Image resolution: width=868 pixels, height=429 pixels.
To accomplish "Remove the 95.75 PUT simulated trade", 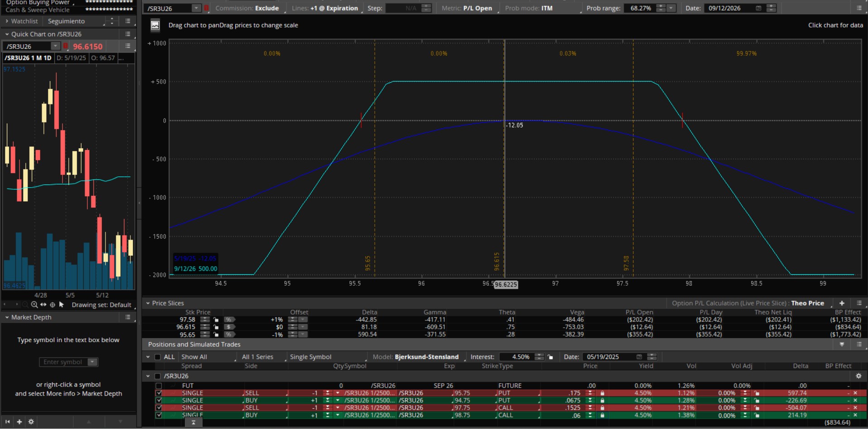I will [855, 393].
